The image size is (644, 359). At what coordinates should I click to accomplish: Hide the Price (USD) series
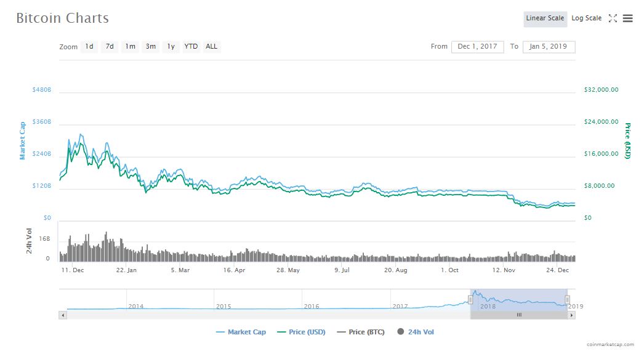pos(301,332)
